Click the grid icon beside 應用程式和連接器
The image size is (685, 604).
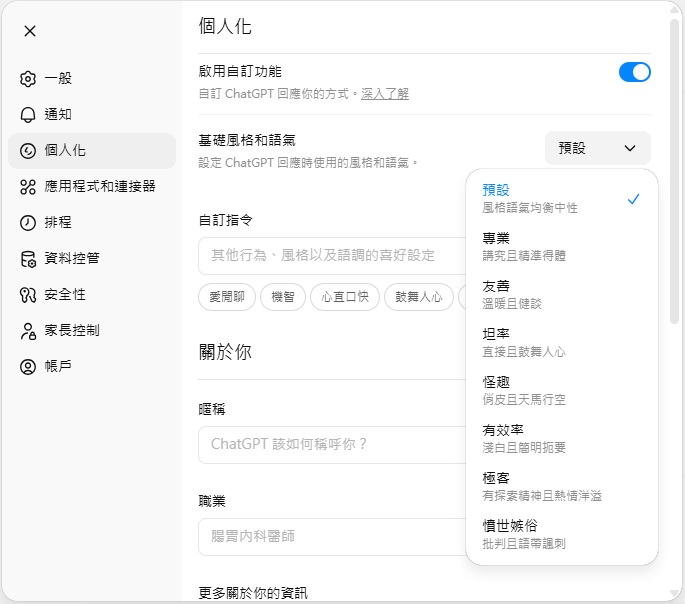click(28, 186)
